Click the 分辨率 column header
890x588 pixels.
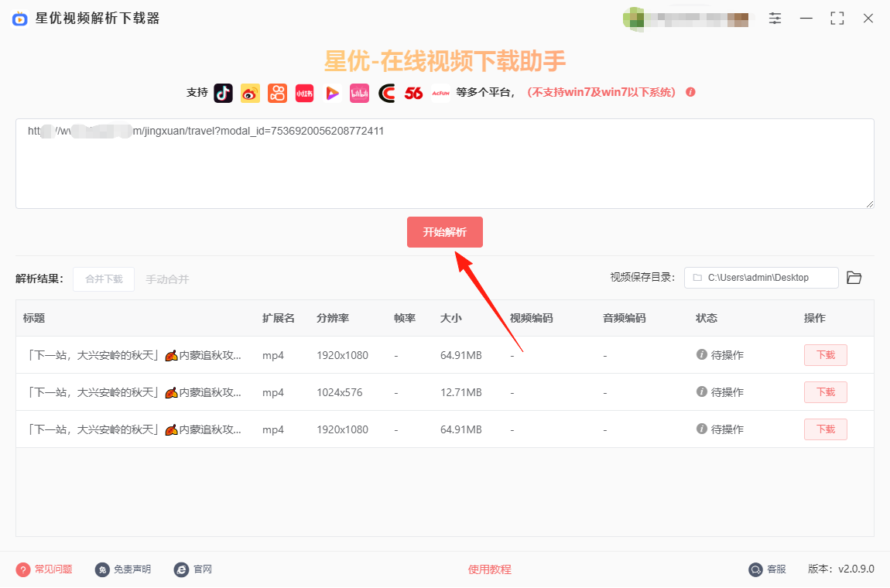tap(334, 319)
